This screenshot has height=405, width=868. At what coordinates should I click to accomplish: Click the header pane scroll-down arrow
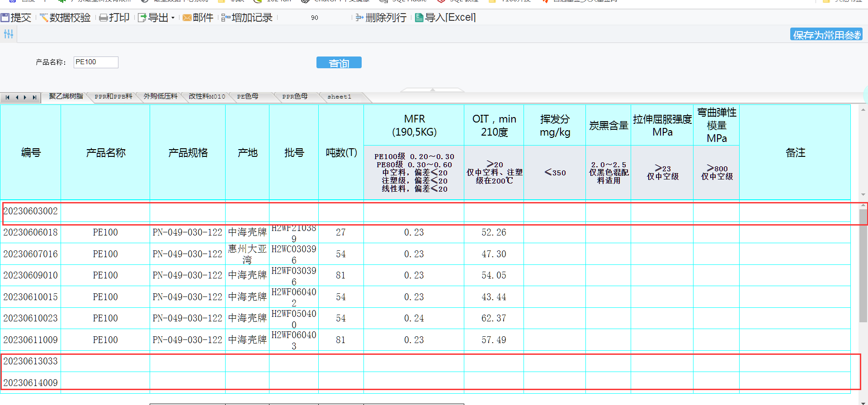[863, 194]
